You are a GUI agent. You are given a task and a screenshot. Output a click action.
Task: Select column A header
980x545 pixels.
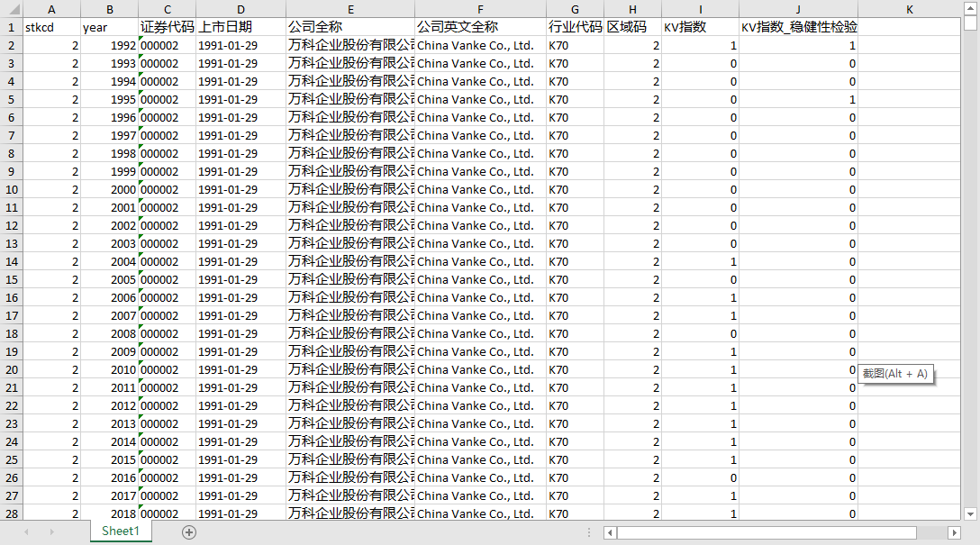(51, 9)
